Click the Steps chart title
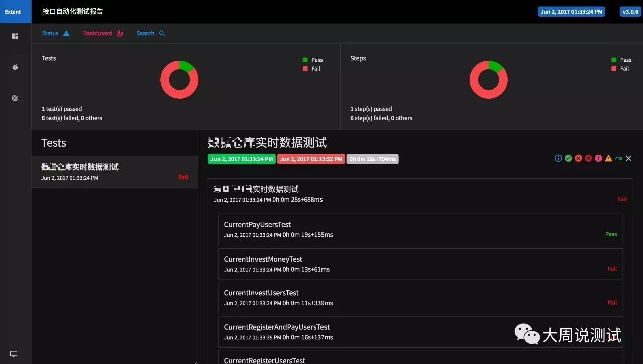 click(x=358, y=58)
